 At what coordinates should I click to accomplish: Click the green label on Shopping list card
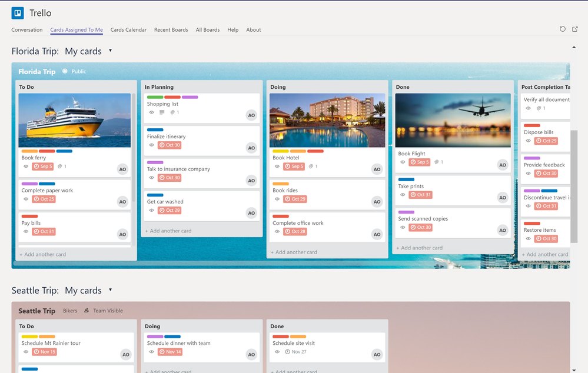[x=155, y=97]
